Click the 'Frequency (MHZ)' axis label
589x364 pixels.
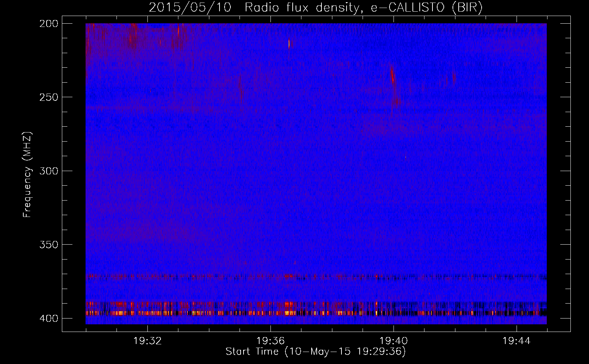(27, 175)
